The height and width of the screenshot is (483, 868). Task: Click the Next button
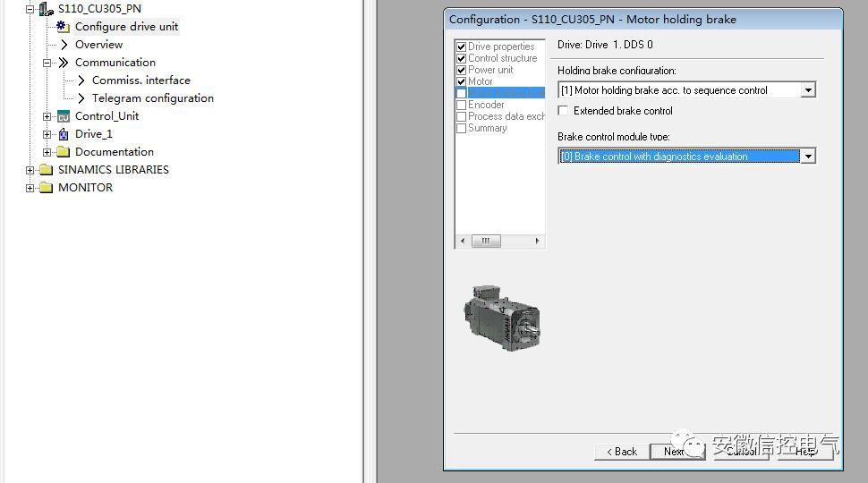coord(677,452)
